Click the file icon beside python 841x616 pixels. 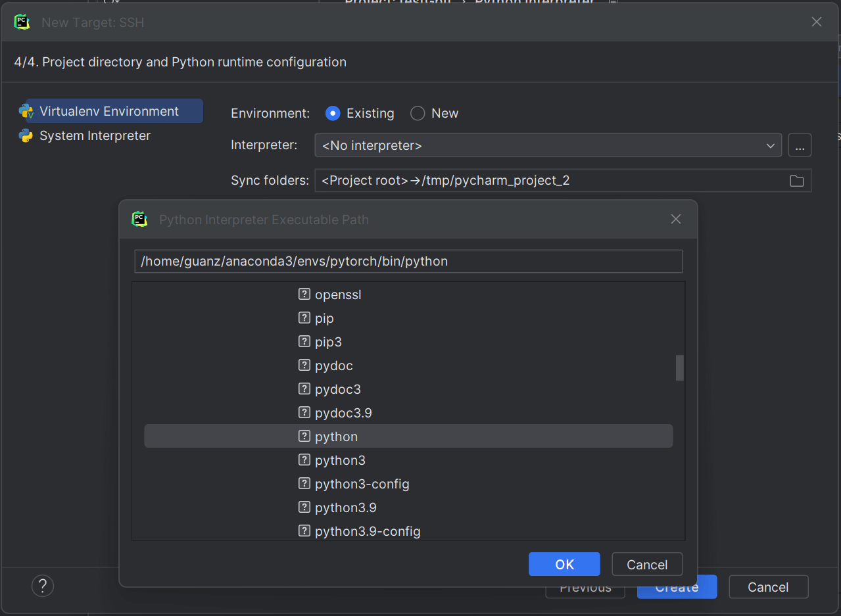click(x=304, y=436)
